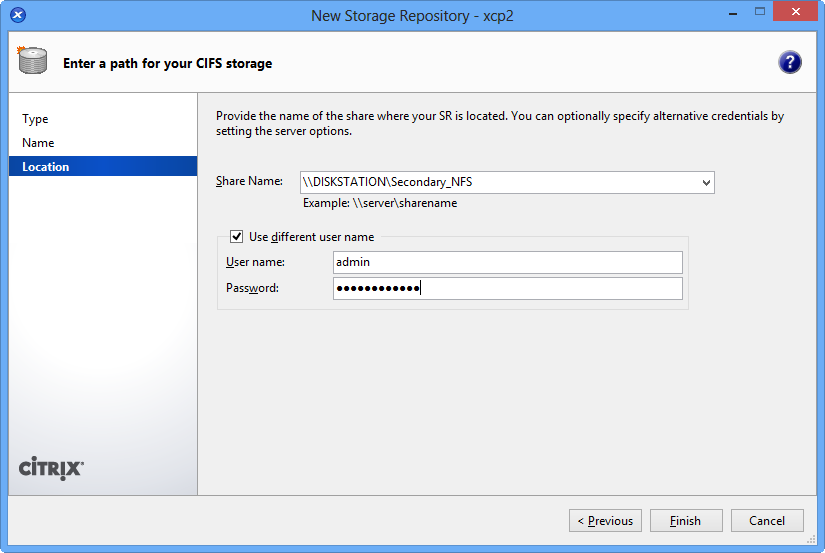Screen dimensions: 825x553
Task: Click the Previous button
Action: pos(606,521)
